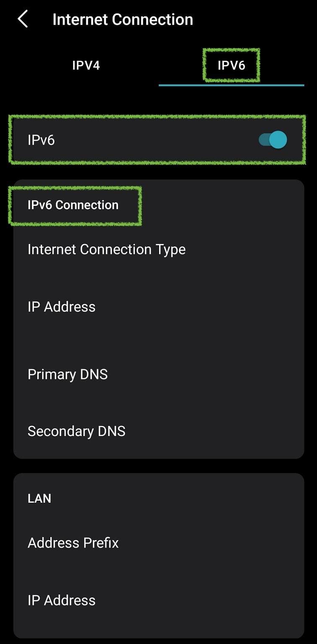
Task: Tap the Internet Connection title text
Action: tap(122, 19)
